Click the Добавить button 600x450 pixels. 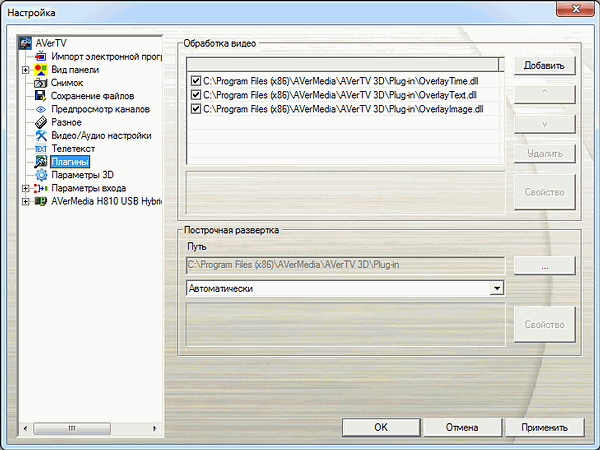click(544, 66)
